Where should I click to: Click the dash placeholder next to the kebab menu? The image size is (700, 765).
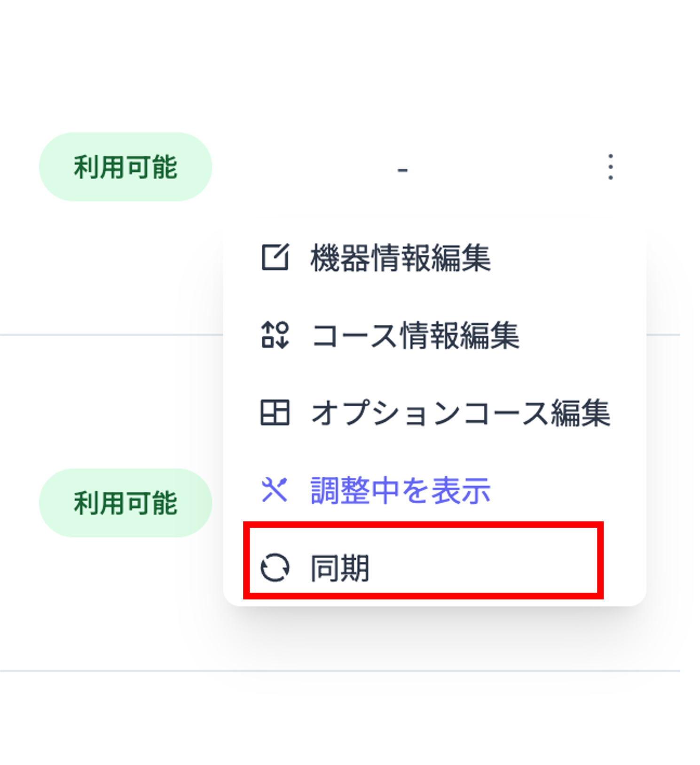(402, 169)
